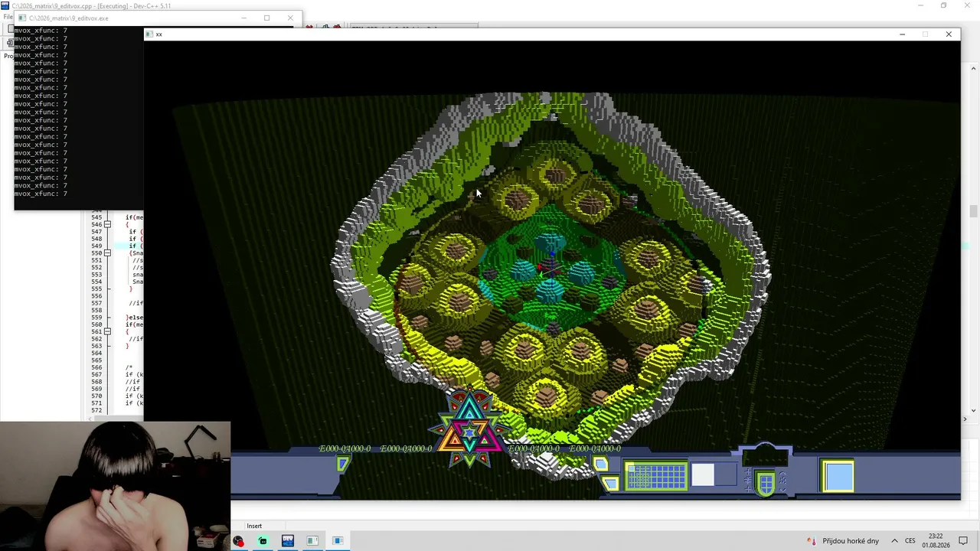The height and width of the screenshot is (551, 980).
Task: Collapse the code fold at line 550
Action: click(107, 253)
